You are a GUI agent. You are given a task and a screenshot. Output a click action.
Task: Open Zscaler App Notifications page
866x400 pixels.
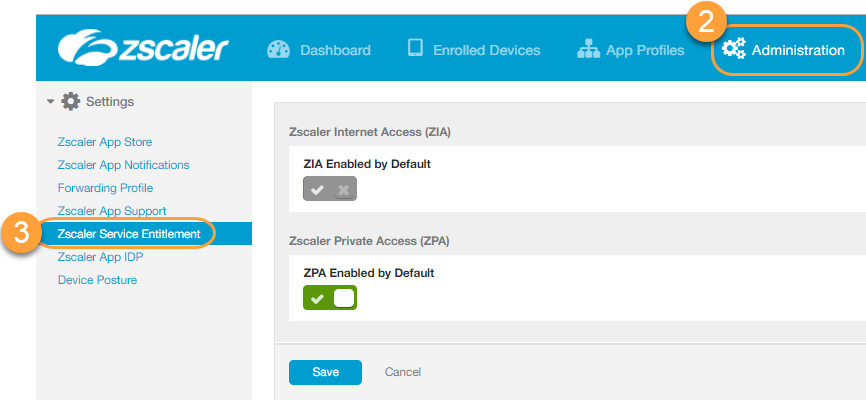pyautogui.click(x=123, y=165)
